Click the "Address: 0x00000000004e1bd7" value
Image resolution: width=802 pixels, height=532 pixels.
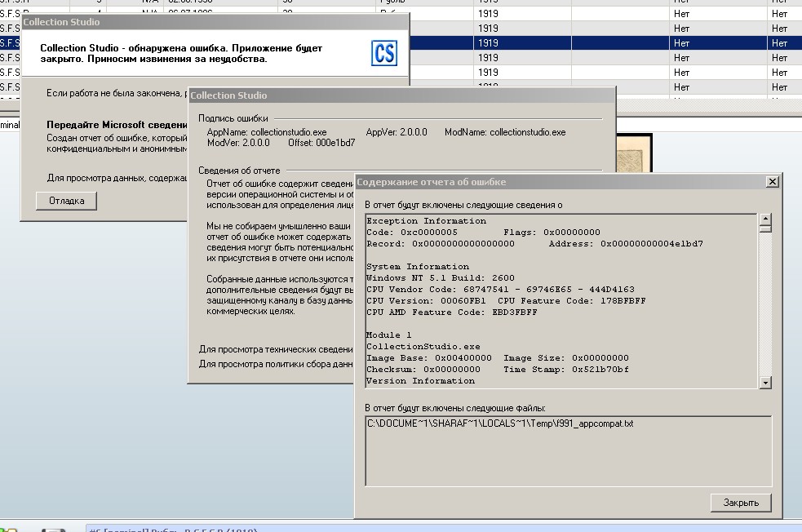pyautogui.click(x=626, y=243)
